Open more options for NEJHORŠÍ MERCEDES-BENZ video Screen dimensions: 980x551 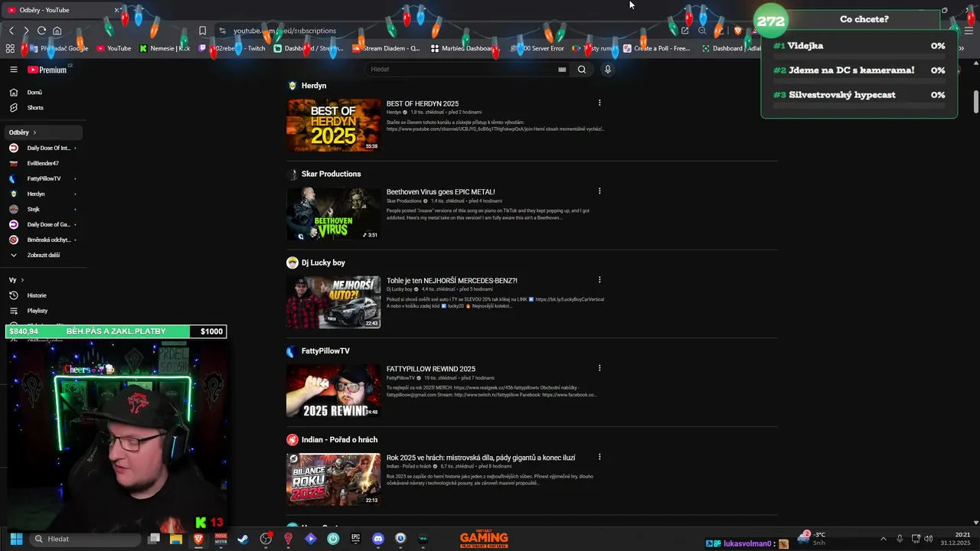[x=599, y=280]
